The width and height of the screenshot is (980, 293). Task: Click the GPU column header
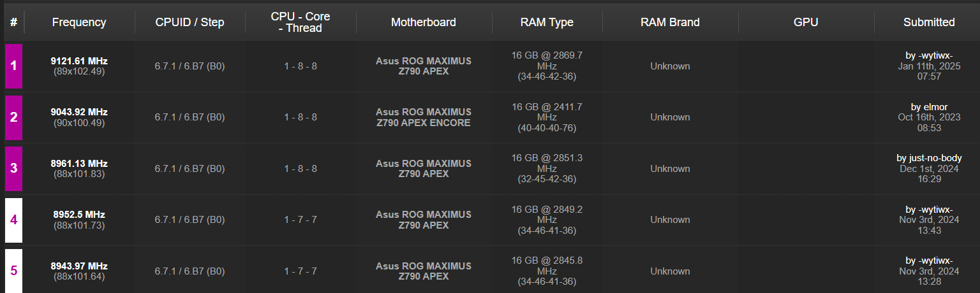(806, 22)
